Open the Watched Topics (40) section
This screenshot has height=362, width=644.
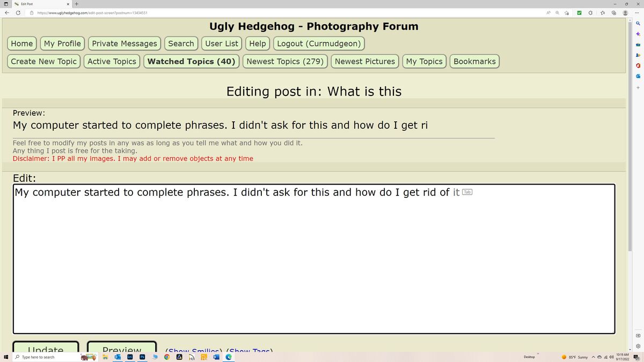coord(191,61)
